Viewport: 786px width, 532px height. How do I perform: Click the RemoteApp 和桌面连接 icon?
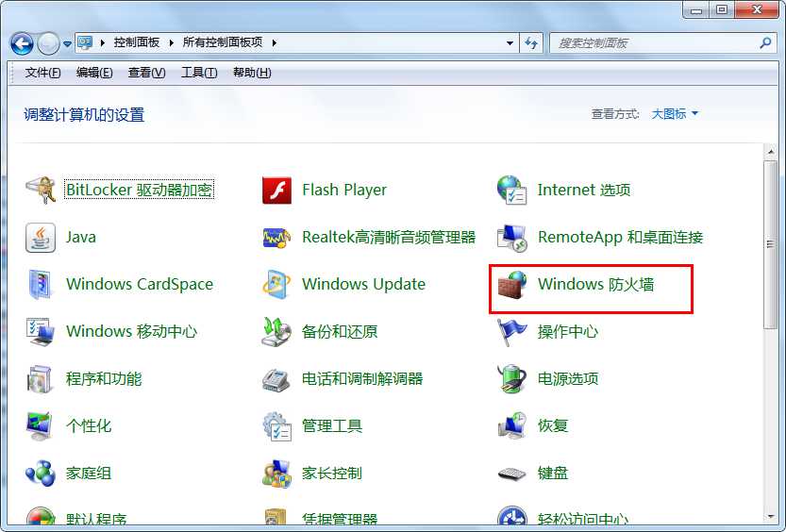click(x=511, y=238)
